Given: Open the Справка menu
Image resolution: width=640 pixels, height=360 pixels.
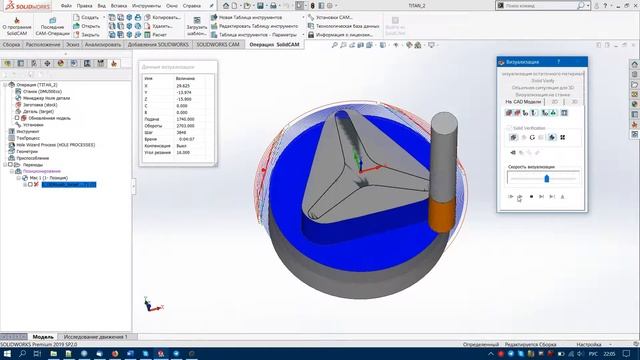Looking at the screenshot, I should click(x=191, y=6).
